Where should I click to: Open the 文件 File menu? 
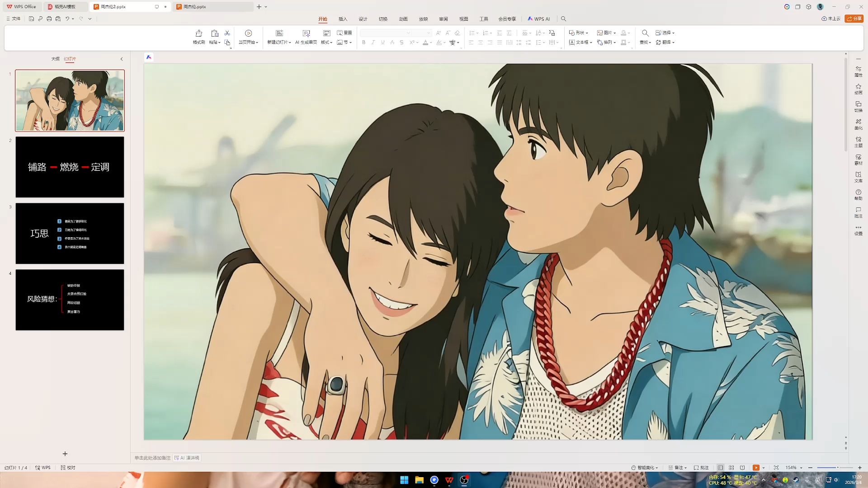[14, 19]
